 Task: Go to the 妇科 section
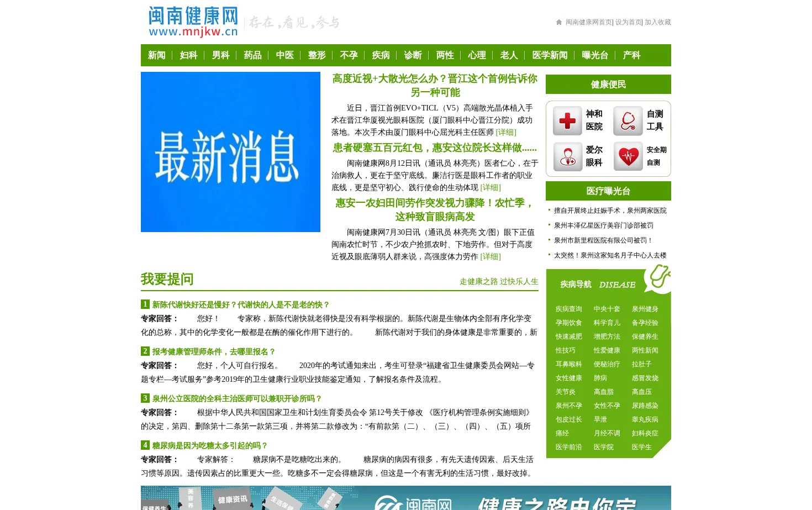click(189, 55)
